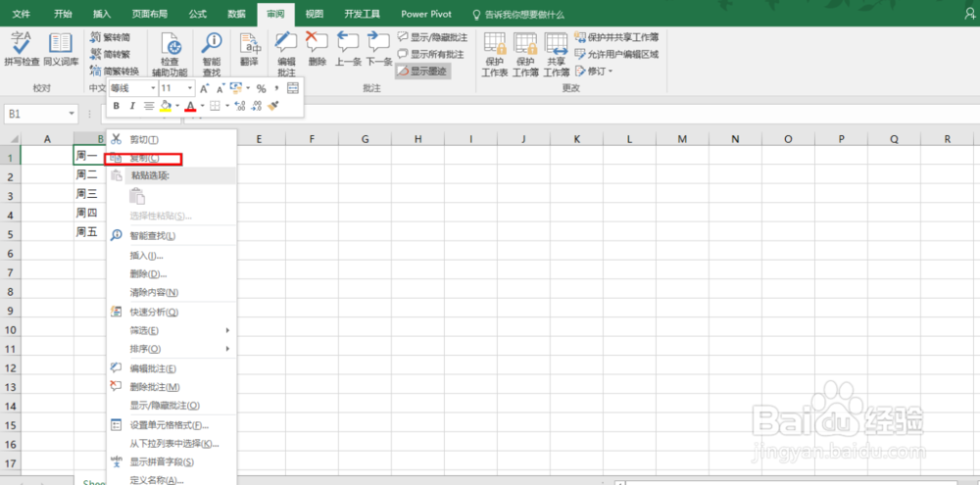Screen dimensions: 980x485
Task: Switch to the 公式 Formulas tab
Action: coord(198,13)
